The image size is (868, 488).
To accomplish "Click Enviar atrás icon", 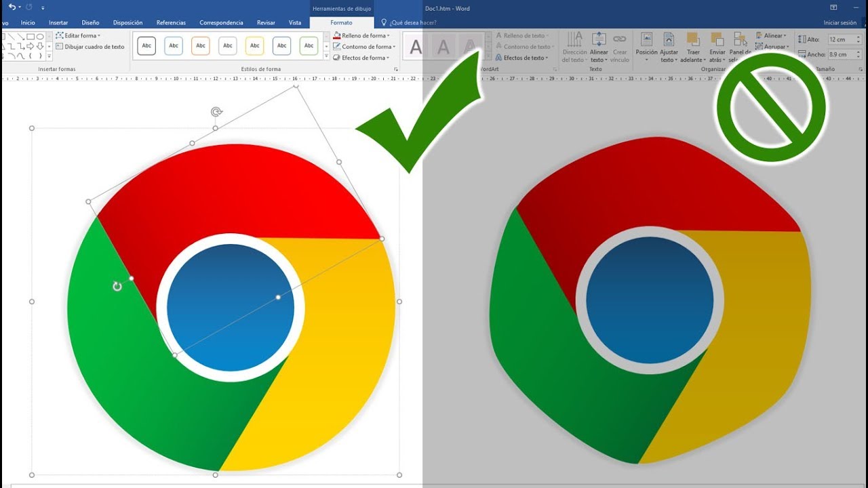I will (717, 39).
